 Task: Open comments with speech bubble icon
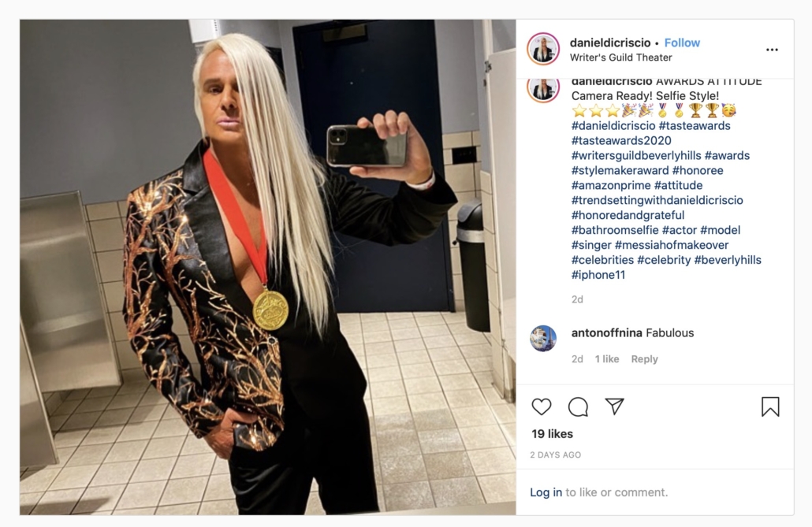pyautogui.click(x=578, y=407)
